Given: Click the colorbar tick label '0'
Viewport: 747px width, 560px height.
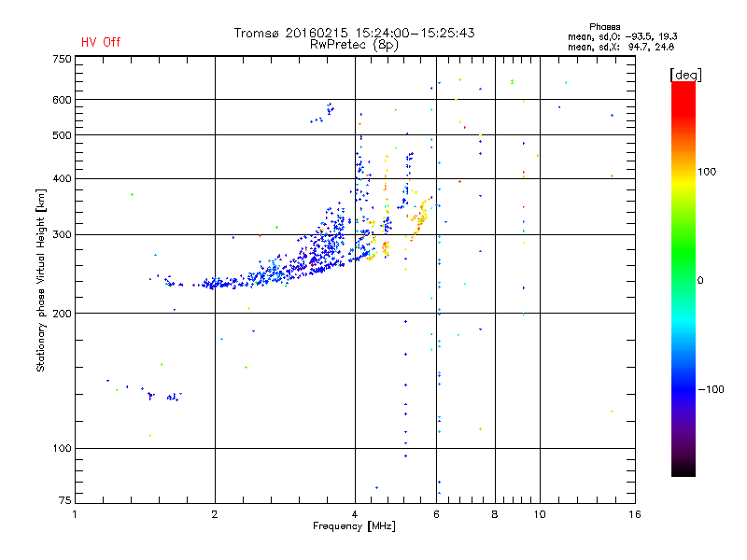Looking at the screenshot, I should (x=700, y=281).
